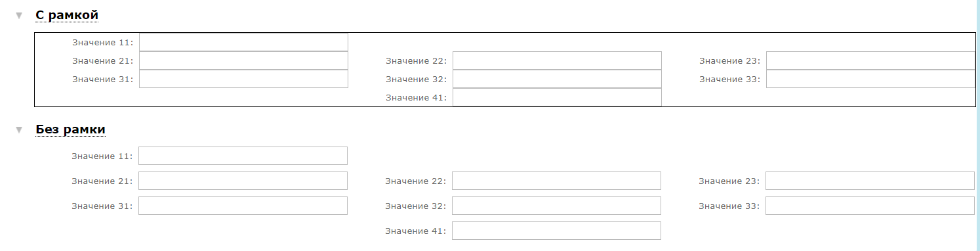Image resolution: width=980 pixels, height=251 pixels.
Task: Focus the Значение 22 field in «С рамкой»
Action: [557, 60]
